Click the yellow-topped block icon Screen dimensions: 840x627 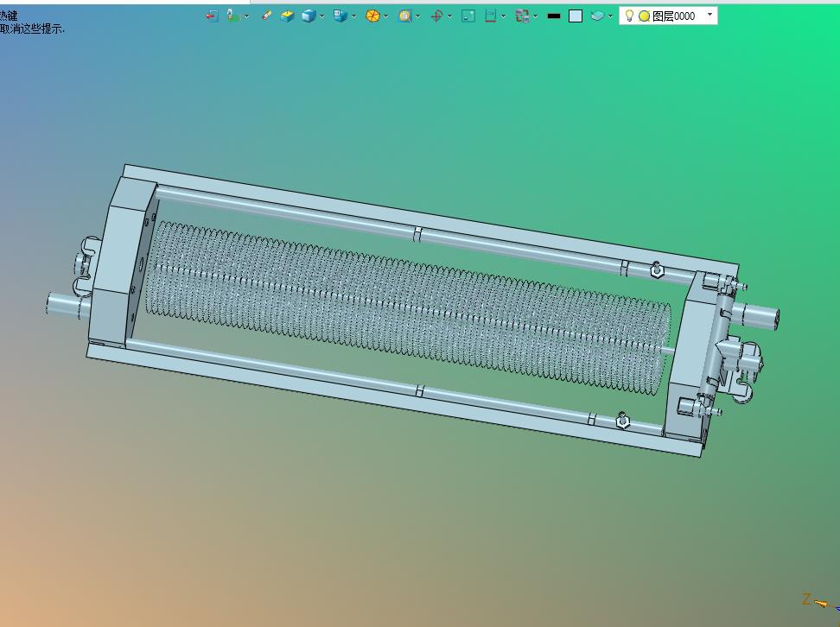pyautogui.click(x=288, y=16)
